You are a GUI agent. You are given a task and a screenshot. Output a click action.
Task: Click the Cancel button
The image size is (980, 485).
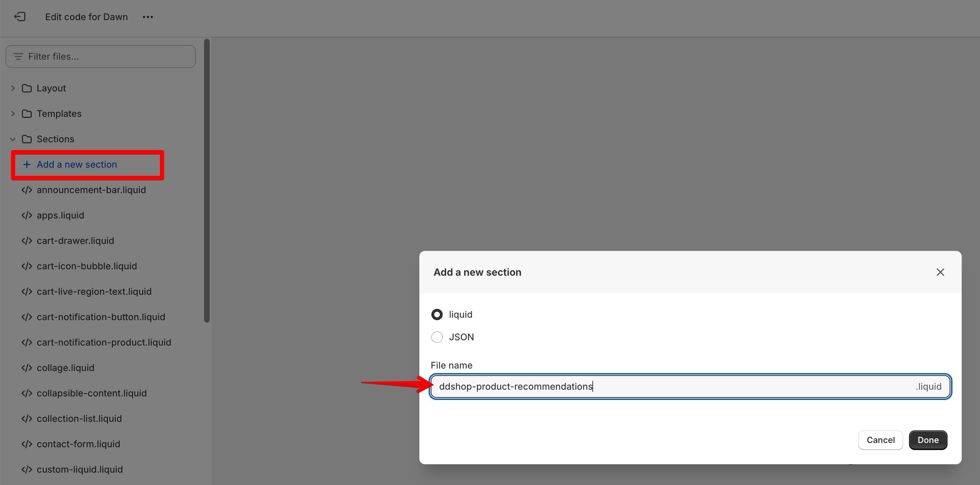click(x=880, y=440)
